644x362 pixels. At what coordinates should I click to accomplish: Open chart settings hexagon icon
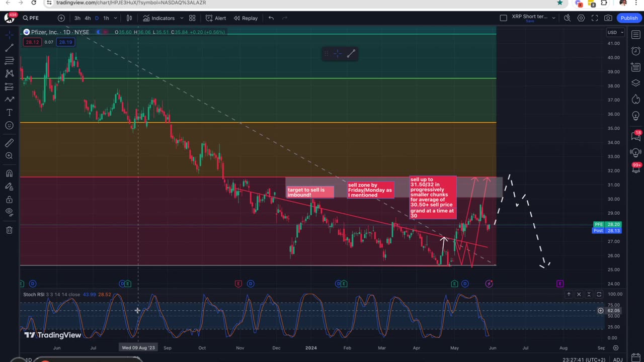point(581,18)
